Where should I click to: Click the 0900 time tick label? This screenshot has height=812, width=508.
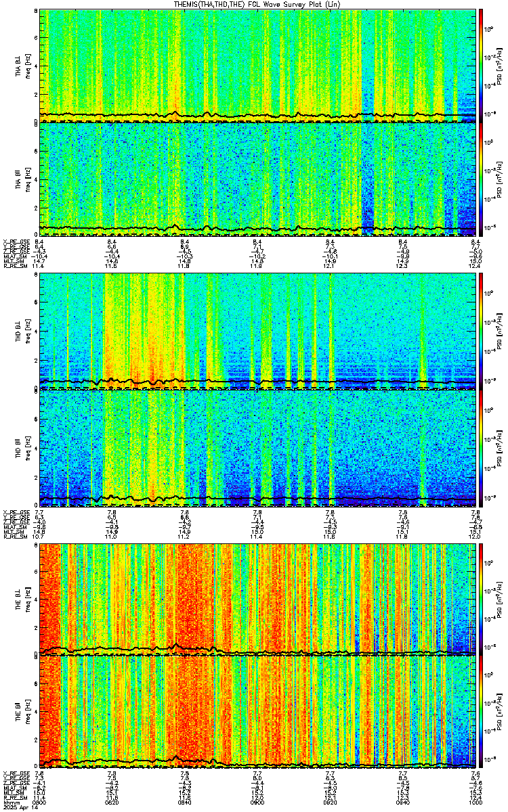click(258, 803)
